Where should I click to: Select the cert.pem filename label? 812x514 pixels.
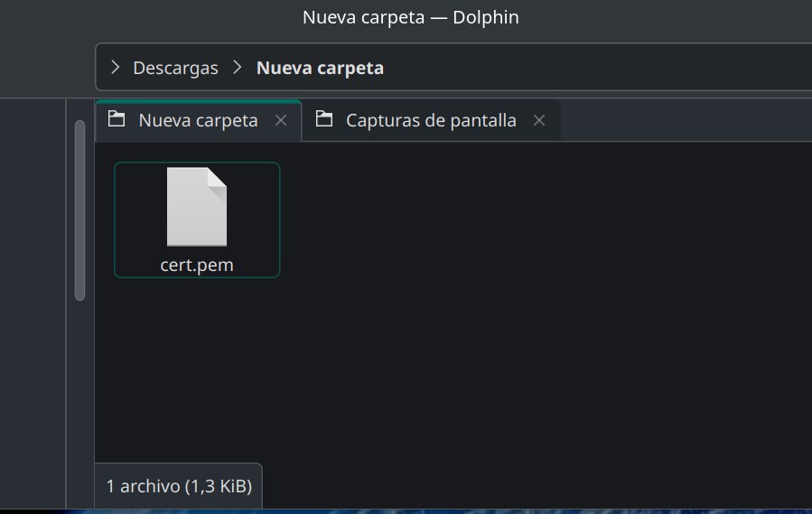(197, 266)
